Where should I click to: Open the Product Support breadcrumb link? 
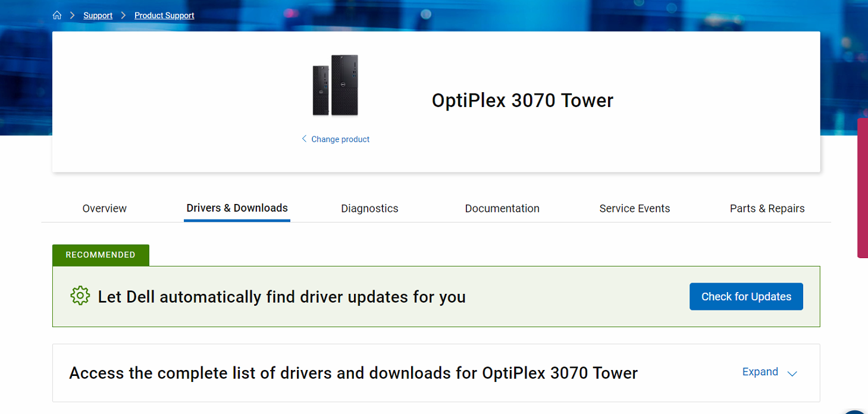[x=164, y=15]
